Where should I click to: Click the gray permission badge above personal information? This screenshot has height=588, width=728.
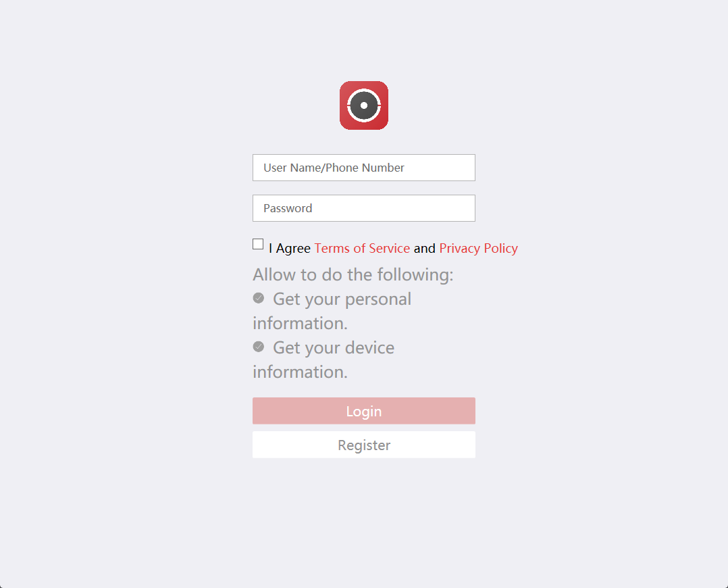tap(259, 297)
